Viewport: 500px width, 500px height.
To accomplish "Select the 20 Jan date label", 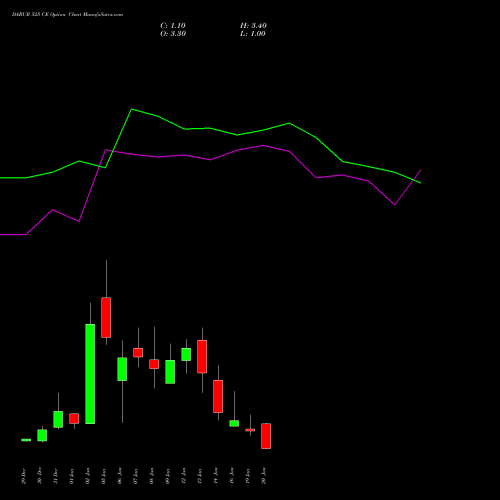I will [x=264, y=476].
